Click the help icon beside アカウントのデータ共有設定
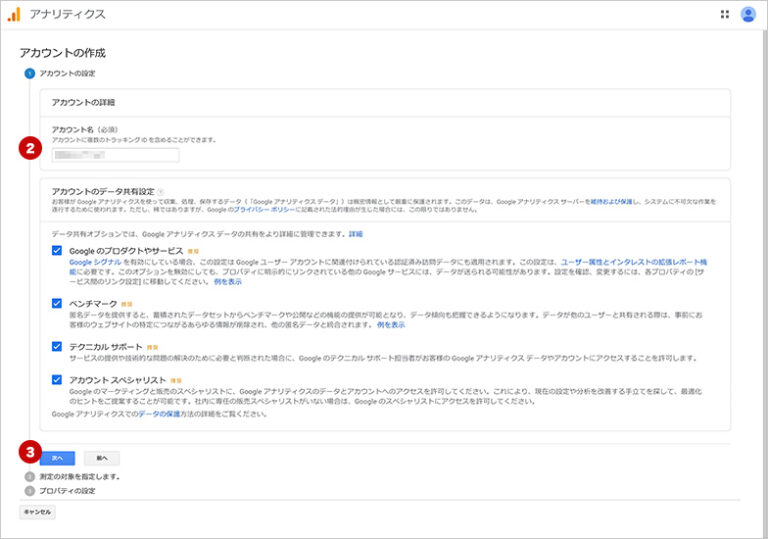The width and height of the screenshot is (768, 539). coord(161,192)
